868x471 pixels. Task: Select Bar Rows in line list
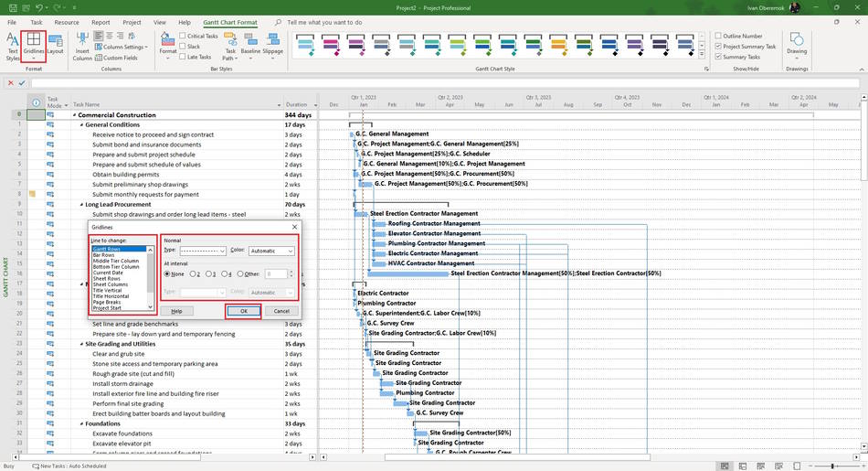click(103, 255)
